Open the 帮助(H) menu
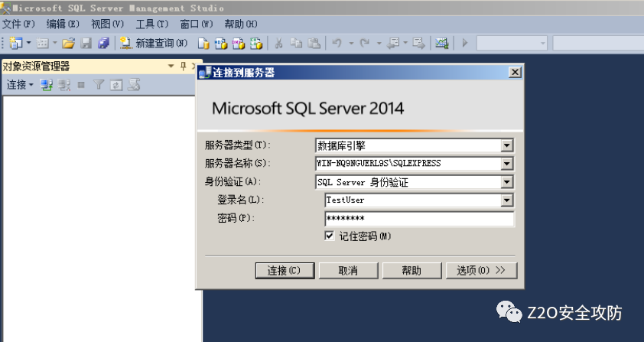The width and height of the screenshot is (644, 342). click(x=241, y=24)
